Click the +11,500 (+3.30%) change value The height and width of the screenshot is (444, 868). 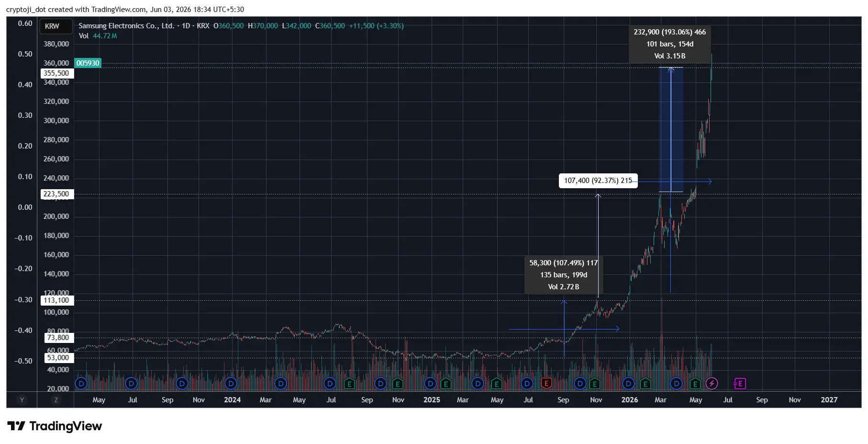click(377, 26)
